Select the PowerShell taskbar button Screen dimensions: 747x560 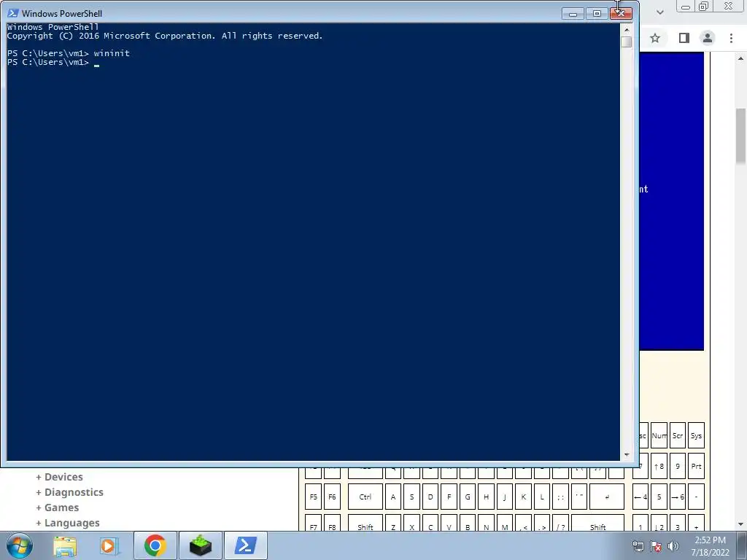(245, 545)
